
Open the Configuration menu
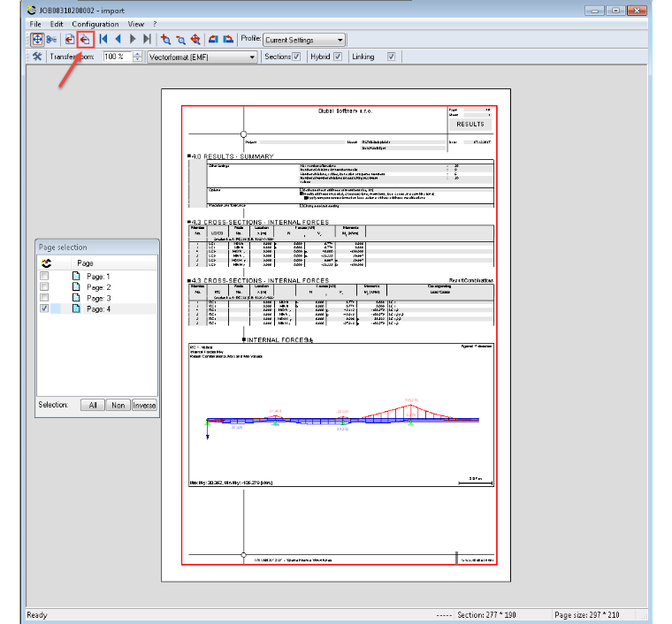point(95,24)
